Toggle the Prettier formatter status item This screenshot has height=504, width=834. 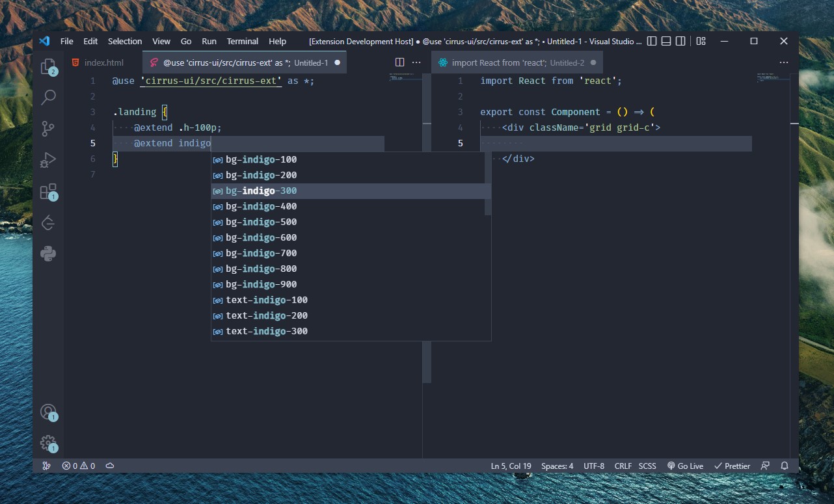[x=732, y=466]
